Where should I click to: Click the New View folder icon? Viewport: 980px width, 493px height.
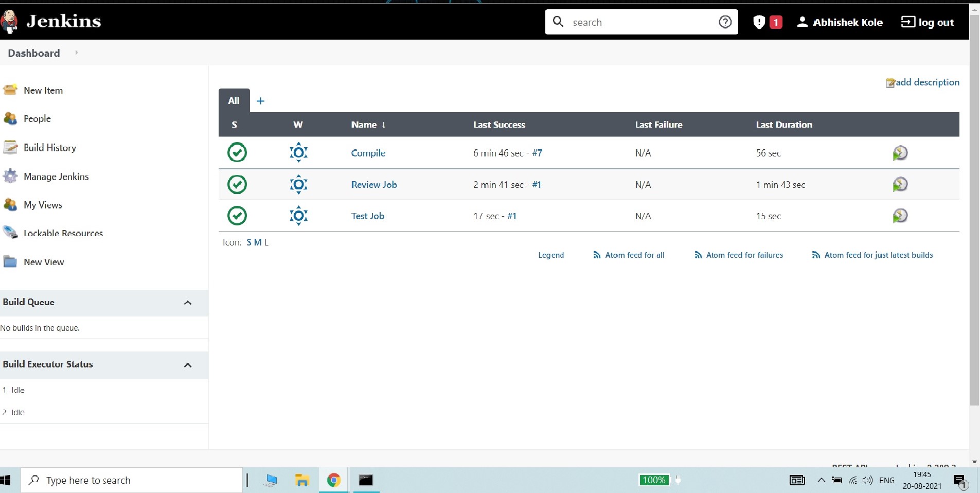(x=10, y=261)
